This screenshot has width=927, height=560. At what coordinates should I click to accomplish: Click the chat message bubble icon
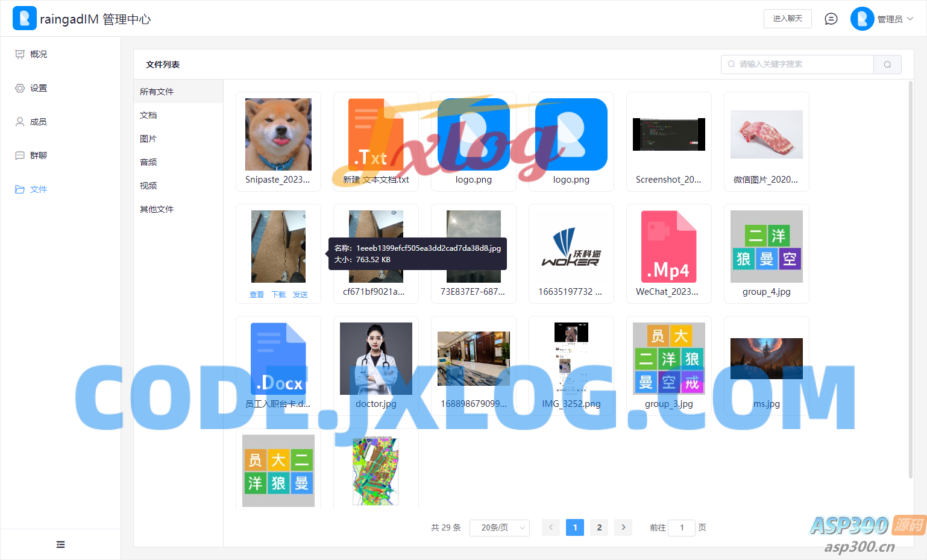(831, 19)
